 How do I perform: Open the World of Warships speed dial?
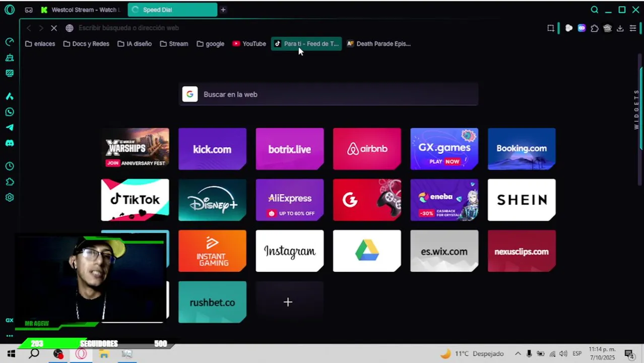click(x=135, y=149)
